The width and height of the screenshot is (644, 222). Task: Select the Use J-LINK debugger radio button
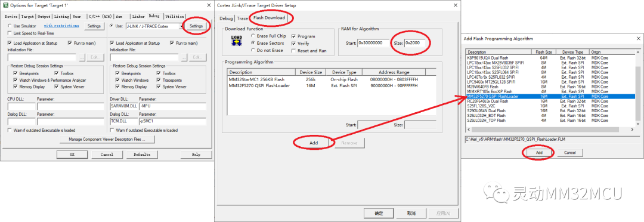pos(112,26)
